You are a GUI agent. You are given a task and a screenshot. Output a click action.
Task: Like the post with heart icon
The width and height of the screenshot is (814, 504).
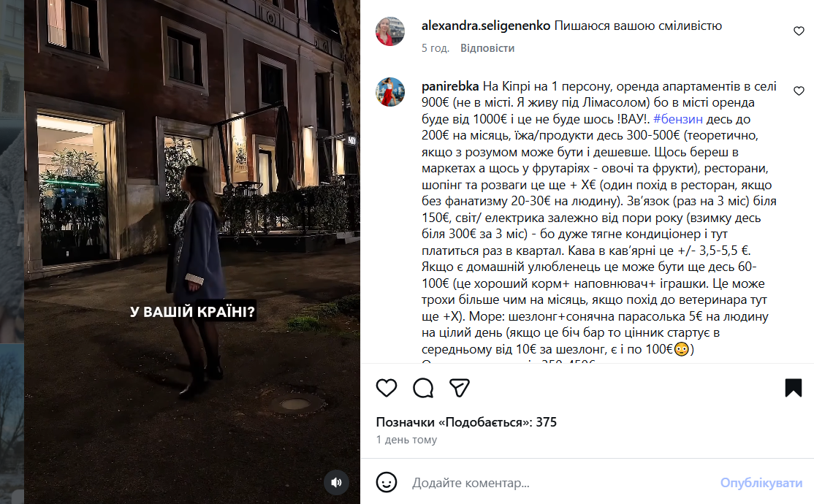pyautogui.click(x=387, y=388)
